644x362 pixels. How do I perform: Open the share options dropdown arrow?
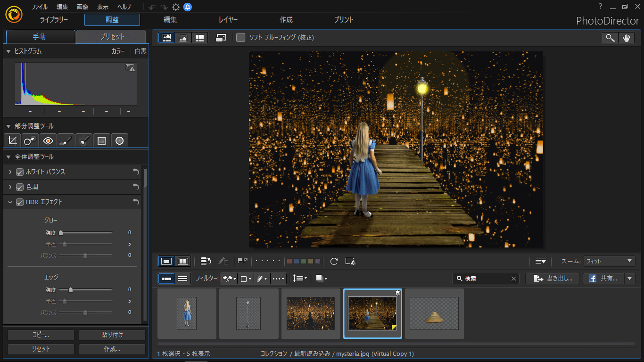point(630,279)
